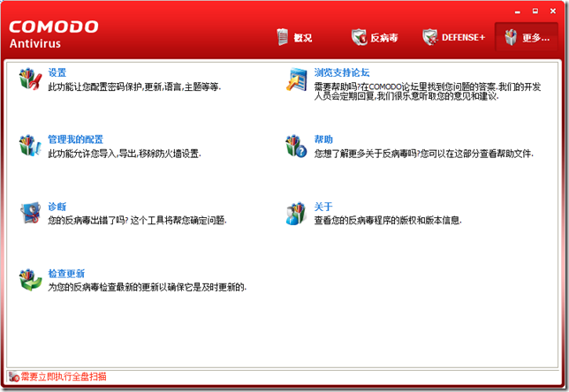Click the 帮助 help question-mark icon

(x=296, y=146)
